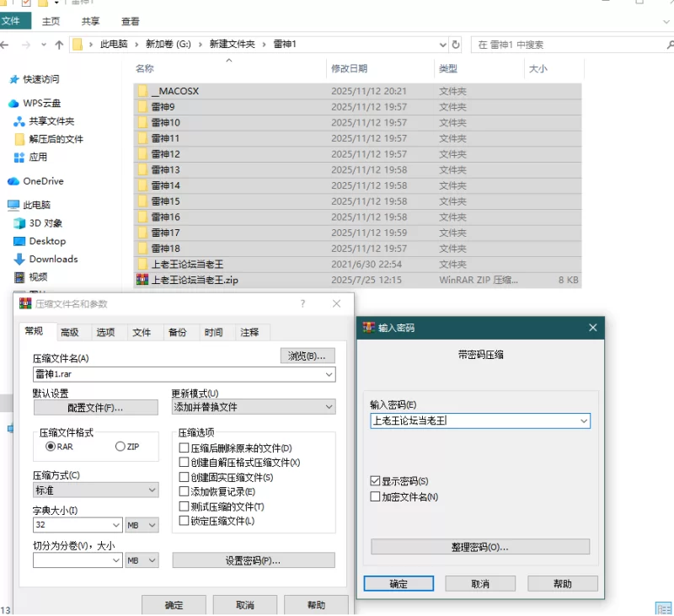Click the 雷神13 folder icon
The height and width of the screenshot is (616, 674).
tap(142, 169)
